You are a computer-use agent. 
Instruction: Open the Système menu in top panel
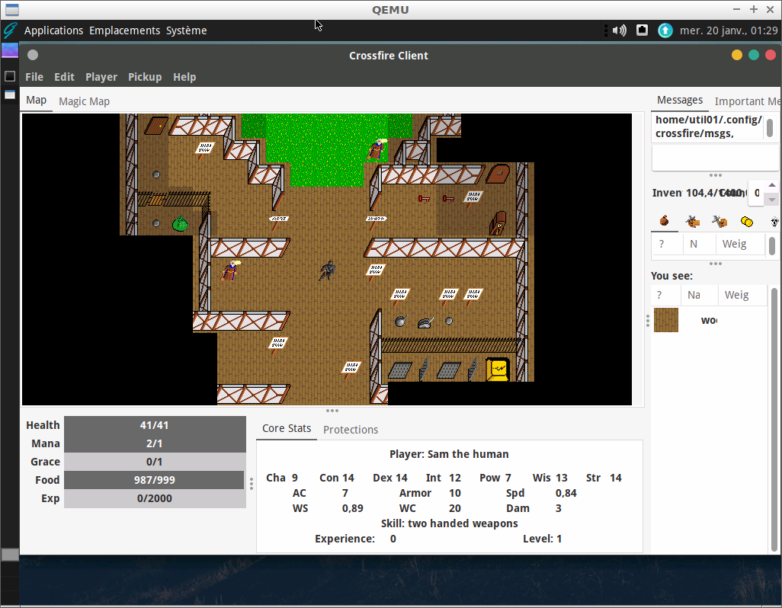tap(186, 30)
